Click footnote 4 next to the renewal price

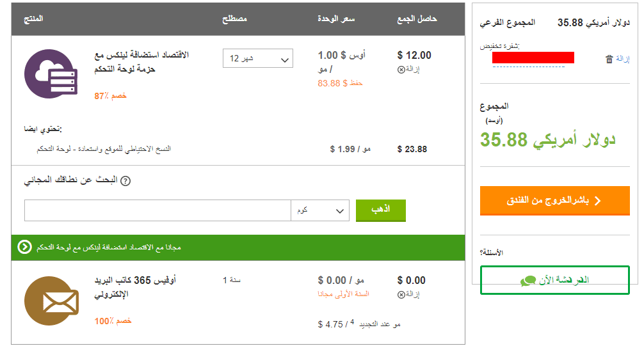(351, 322)
